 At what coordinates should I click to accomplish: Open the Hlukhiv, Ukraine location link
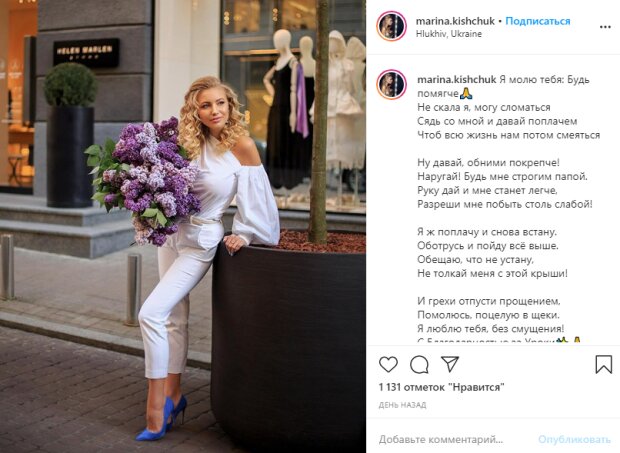coord(449,34)
